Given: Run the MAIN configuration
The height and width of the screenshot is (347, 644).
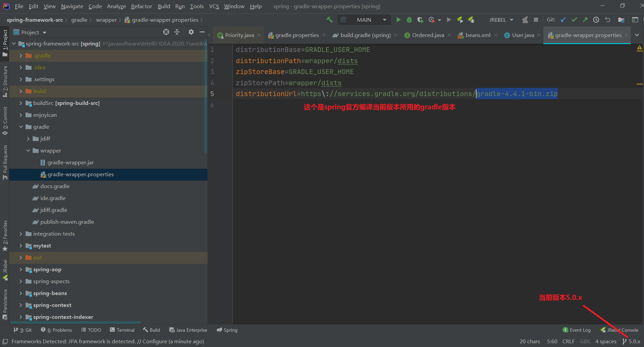Looking at the screenshot, I should 398,20.
